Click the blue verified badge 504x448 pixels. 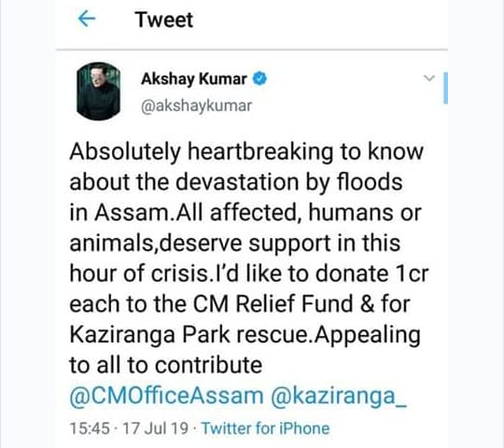tap(259, 78)
